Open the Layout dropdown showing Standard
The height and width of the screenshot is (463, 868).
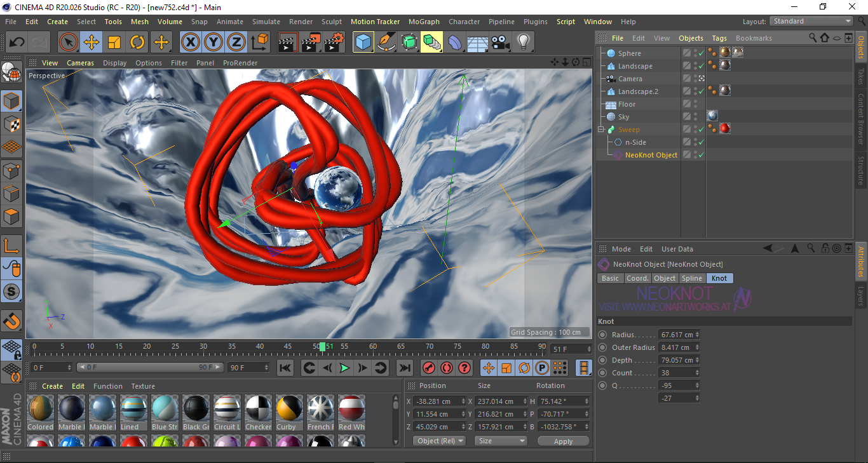click(811, 21)
